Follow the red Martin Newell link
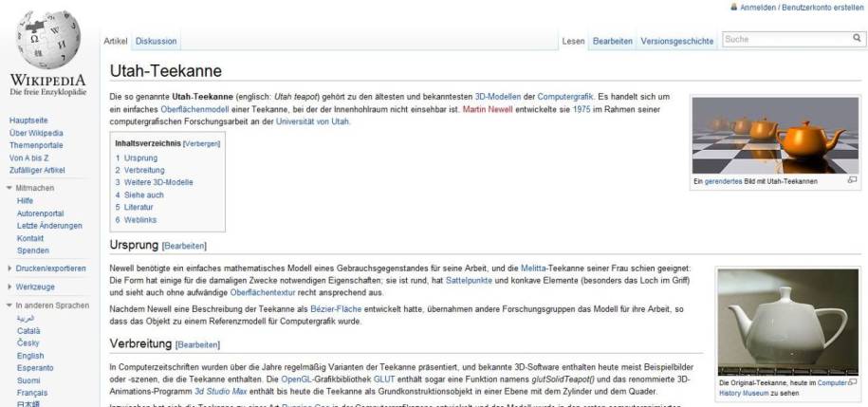The height and width of the screenshot is (407, 868). pyautogui.click(x=488, y=110)
